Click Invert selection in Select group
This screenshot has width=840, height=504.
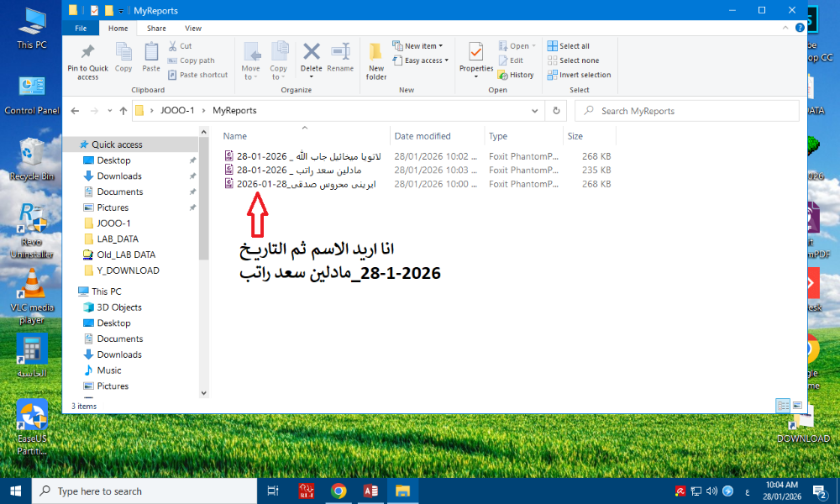click(x=580, y=75)
